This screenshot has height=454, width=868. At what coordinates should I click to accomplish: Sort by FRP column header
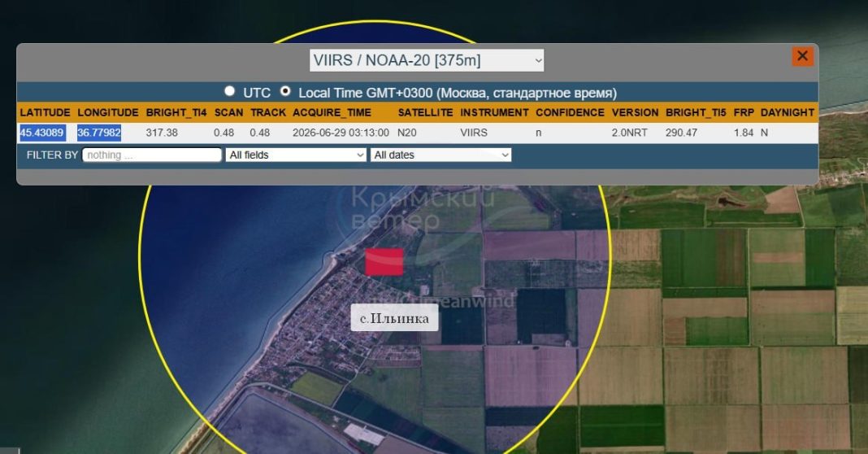click(744, 112)
